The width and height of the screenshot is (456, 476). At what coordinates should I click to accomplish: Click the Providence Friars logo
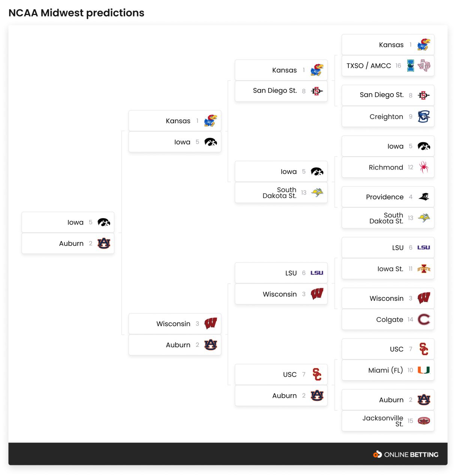(x=424, y=197)
